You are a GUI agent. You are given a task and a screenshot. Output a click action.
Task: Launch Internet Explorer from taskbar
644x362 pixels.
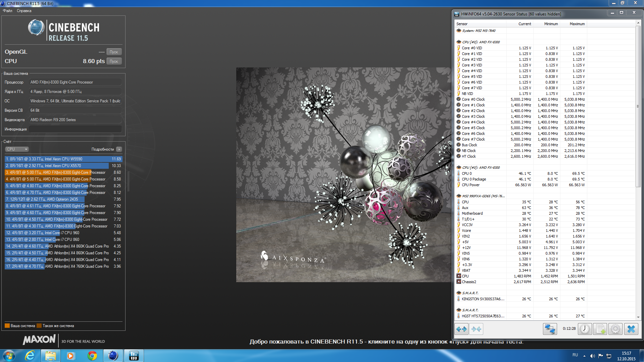(x=30, y=356)
